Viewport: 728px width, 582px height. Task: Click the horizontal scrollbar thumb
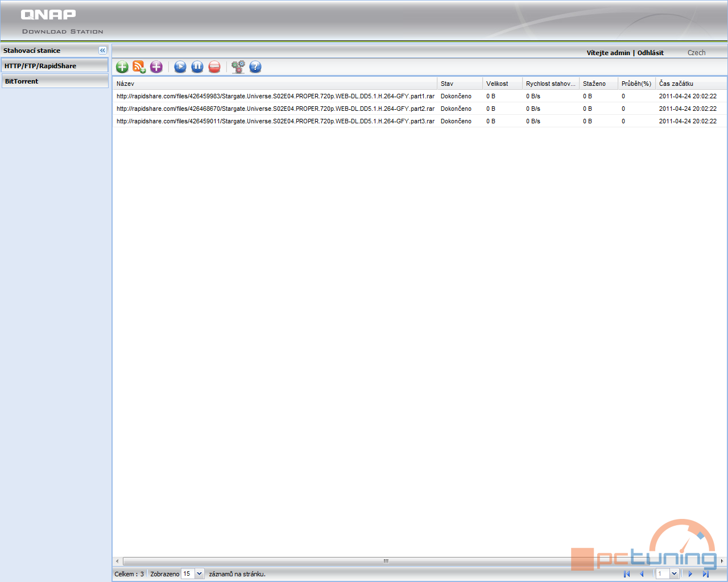[x=386, y=561]
